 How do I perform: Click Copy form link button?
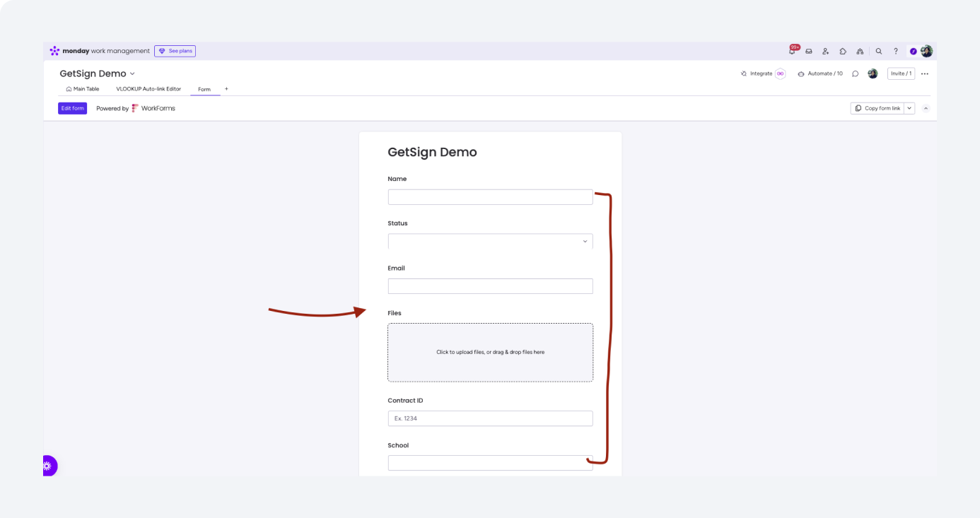(x=877, y=108)
